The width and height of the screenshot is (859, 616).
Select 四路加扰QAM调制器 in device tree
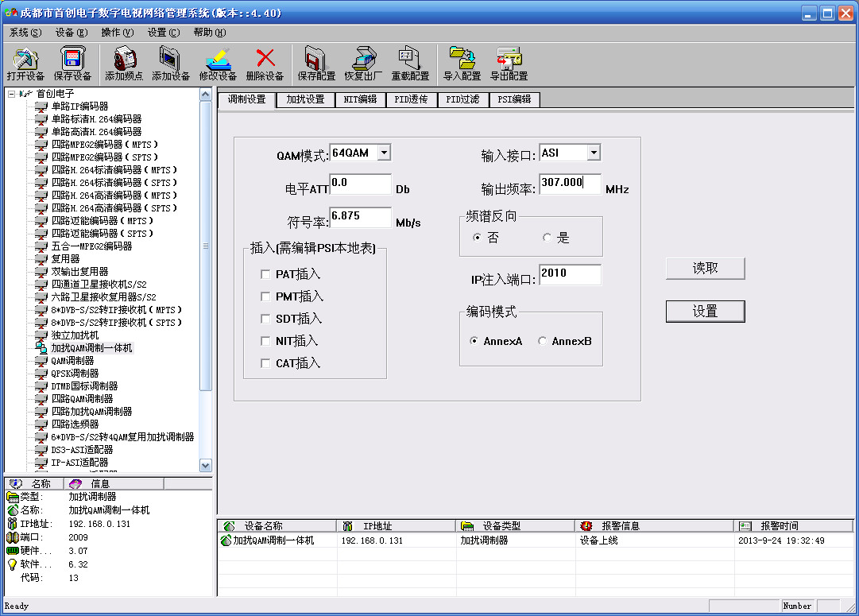click(x=91, y=412)
